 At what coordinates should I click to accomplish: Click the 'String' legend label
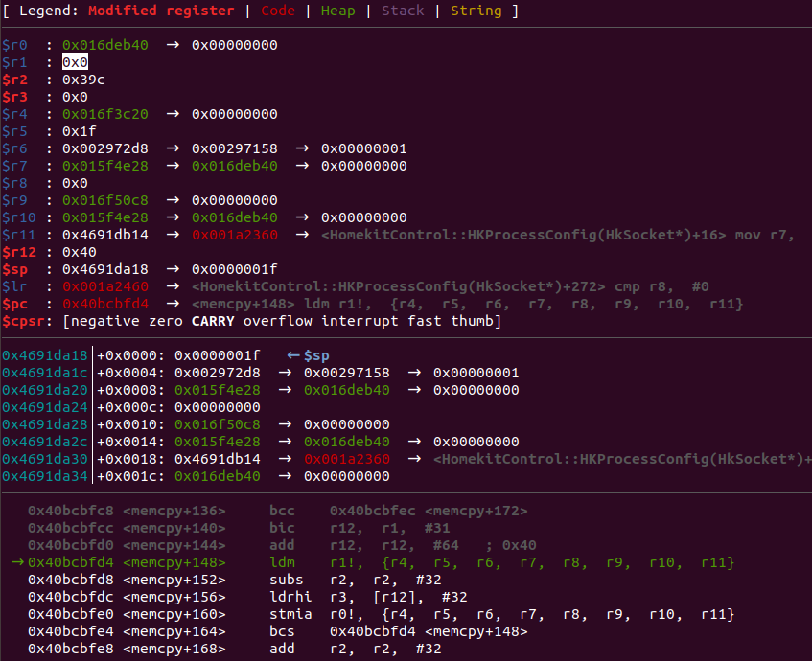(x=476, y=11)
